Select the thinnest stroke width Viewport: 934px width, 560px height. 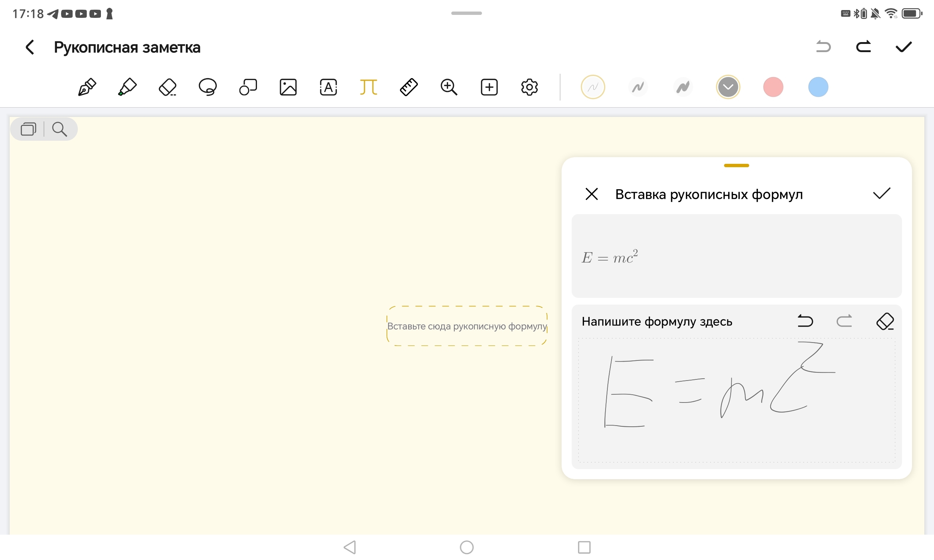point(593,87)
